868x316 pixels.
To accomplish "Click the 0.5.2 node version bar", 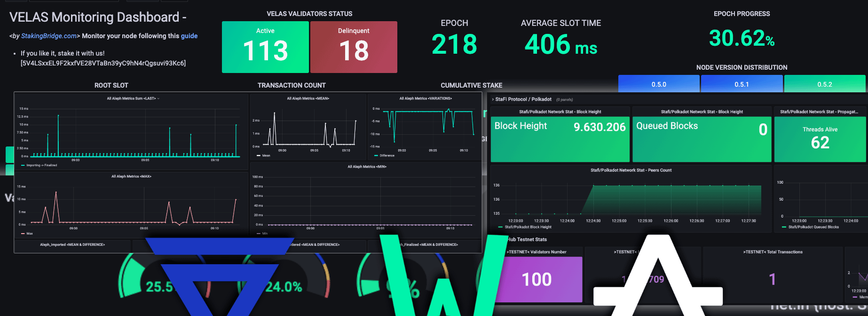I will click(825, 84).
